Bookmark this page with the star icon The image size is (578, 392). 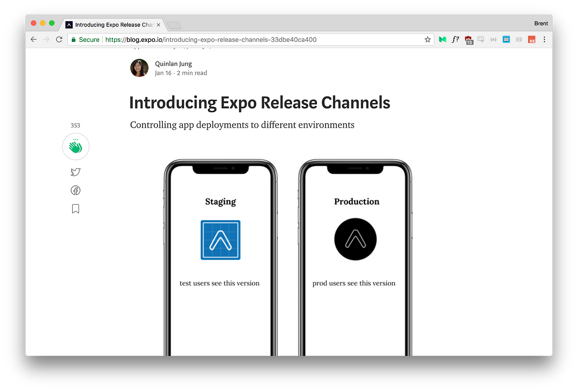428,39
